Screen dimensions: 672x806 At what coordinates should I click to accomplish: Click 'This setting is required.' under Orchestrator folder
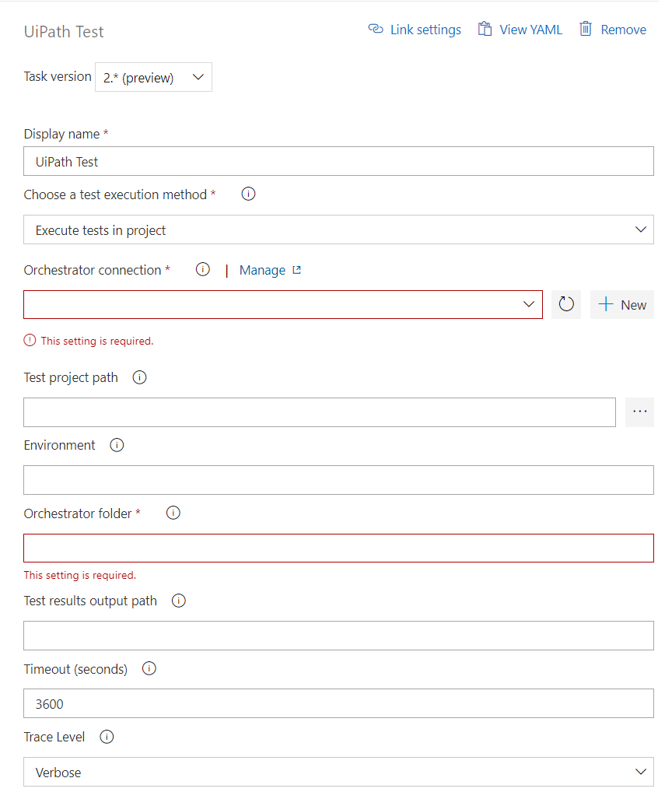[x=79, y=575]
